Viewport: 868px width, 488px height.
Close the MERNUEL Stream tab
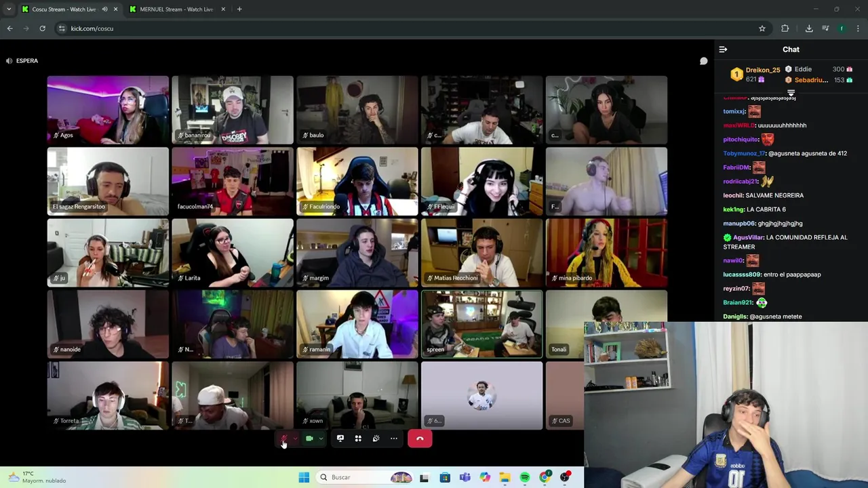coord(223,9)
